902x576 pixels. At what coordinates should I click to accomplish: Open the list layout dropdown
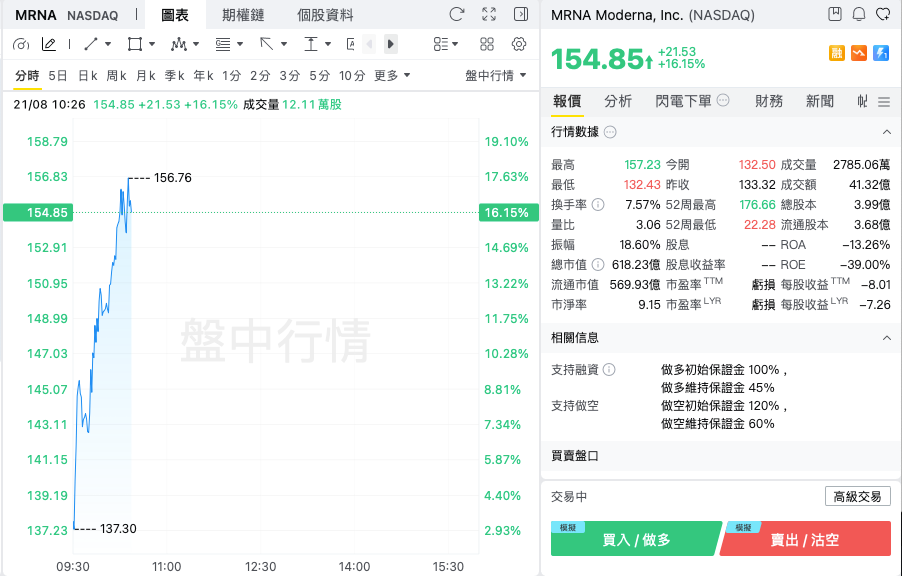446,44
